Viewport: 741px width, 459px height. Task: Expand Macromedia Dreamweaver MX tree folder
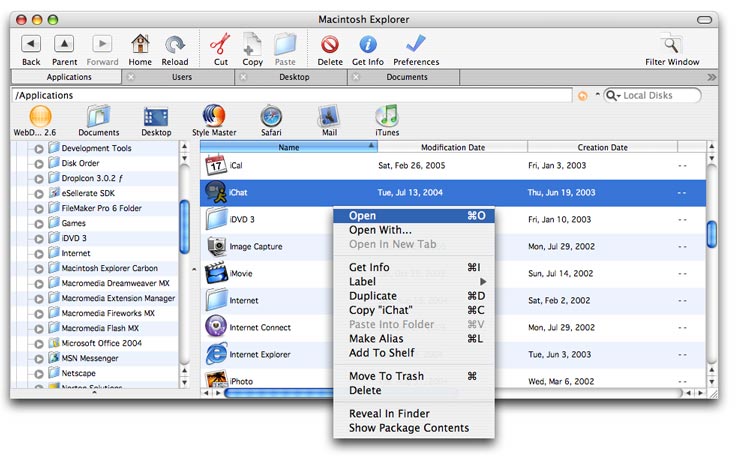pos(39,284)
